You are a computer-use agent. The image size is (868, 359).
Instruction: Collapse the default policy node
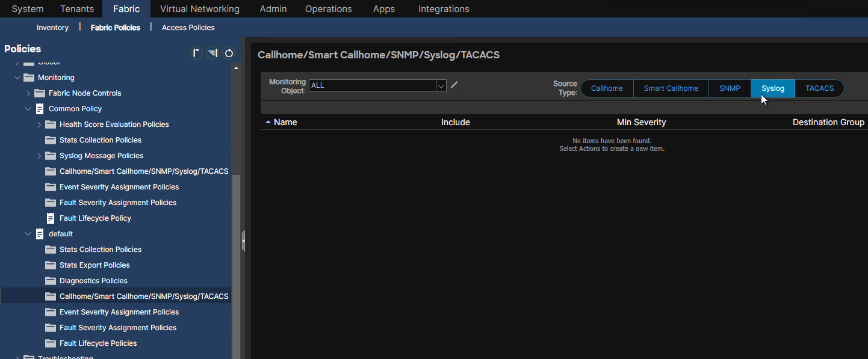pos(28,234)
